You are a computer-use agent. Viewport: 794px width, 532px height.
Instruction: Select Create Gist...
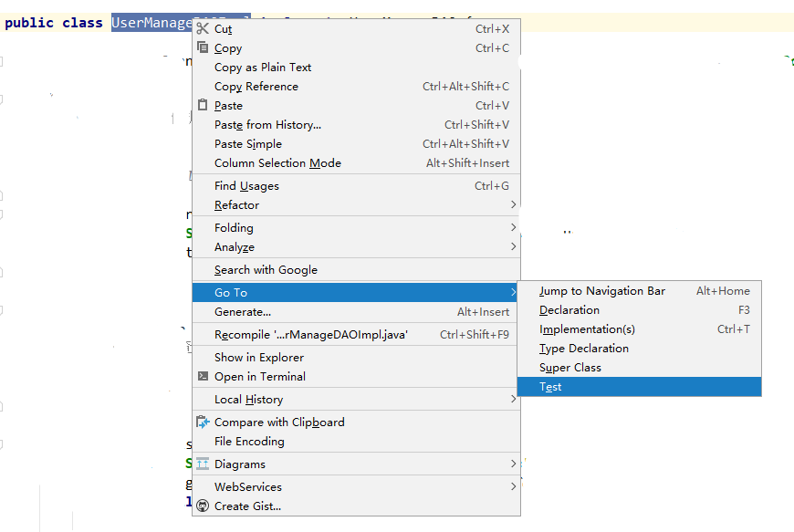coord(356,506)
